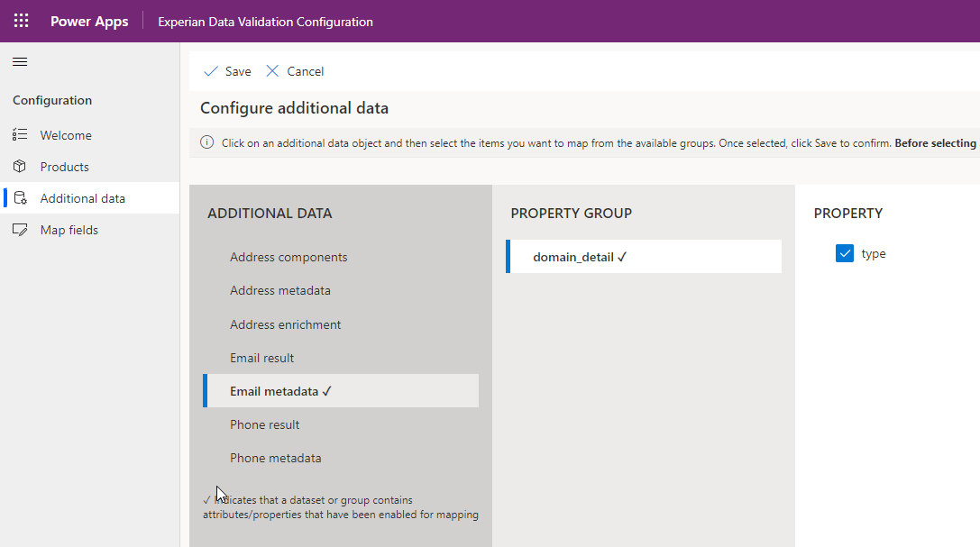Click the Map fields pen icon
This screenshot has height=547, width=980.
(20, 229)
